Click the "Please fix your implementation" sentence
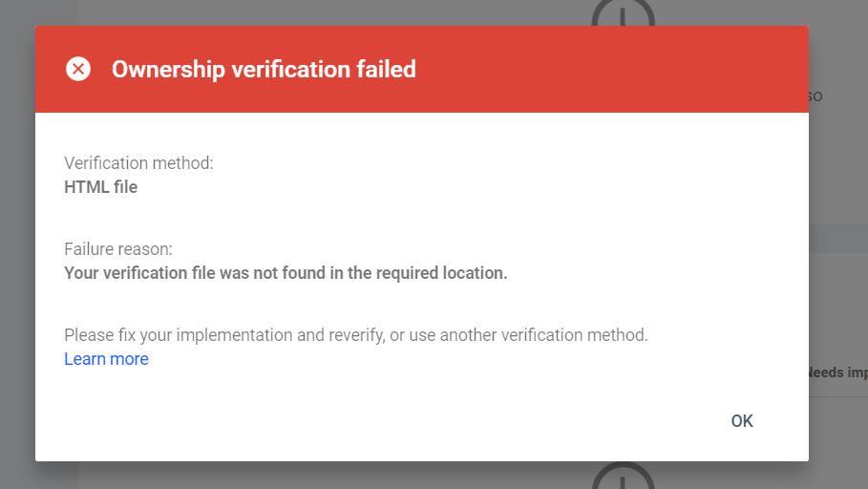This screenshot has width=868, height=489. click(355, 335)
